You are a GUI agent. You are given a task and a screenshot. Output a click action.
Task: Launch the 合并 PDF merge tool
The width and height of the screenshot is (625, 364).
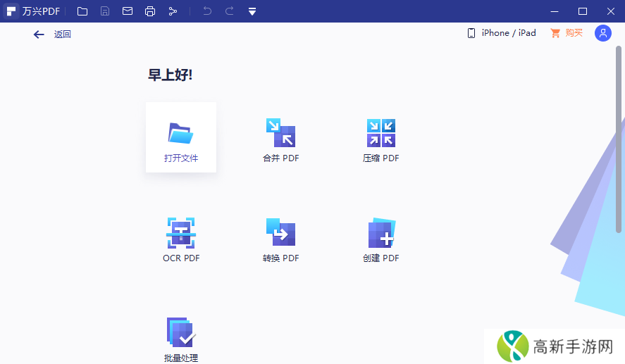pos(280,139)
